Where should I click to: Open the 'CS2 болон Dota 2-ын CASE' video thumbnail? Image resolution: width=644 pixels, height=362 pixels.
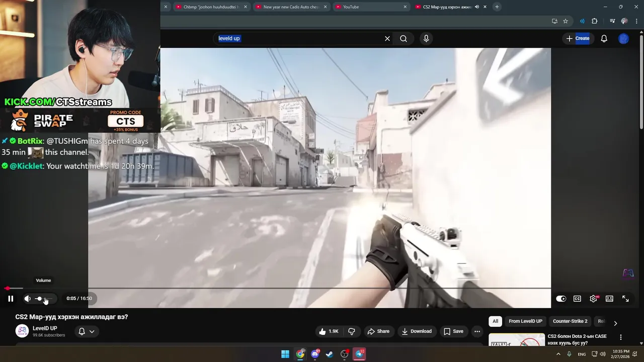pos(517,340)
